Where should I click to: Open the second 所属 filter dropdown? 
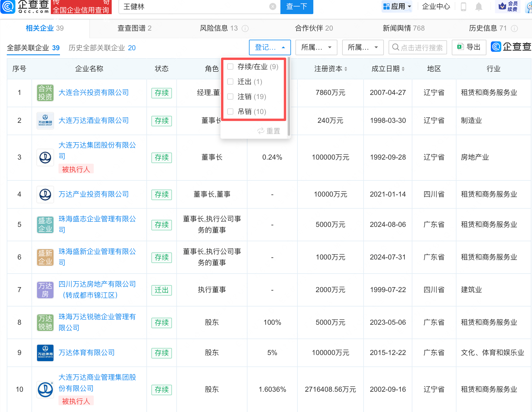pos(362,47)
